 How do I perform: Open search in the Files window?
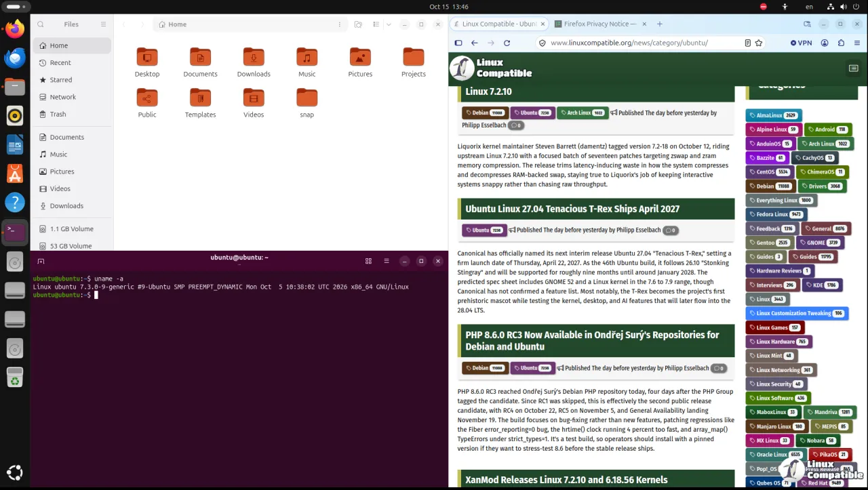(x=41, y=24)
